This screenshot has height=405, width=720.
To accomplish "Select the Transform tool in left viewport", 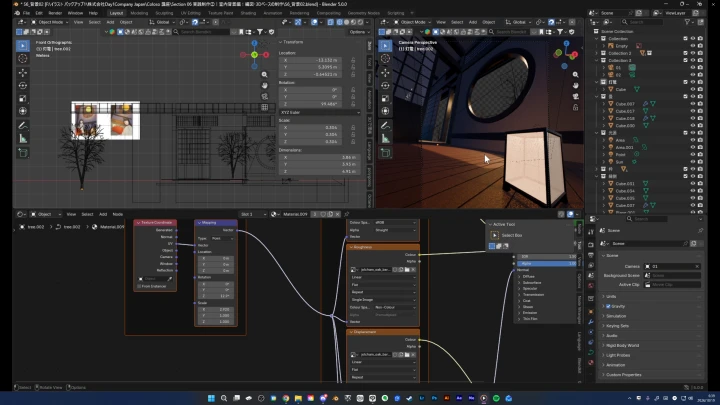I will coord(22,111).
